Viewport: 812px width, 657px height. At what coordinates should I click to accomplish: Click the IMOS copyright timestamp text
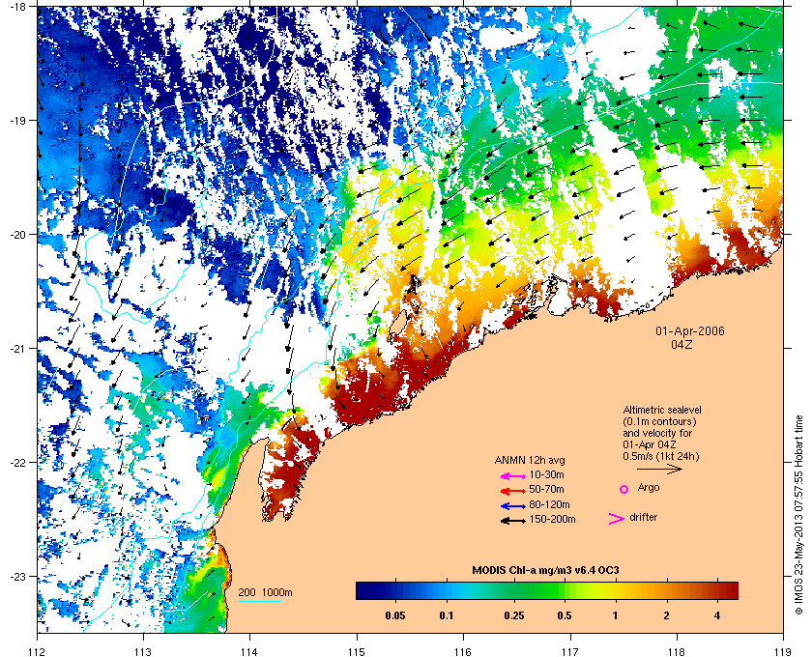coord(799,516)
